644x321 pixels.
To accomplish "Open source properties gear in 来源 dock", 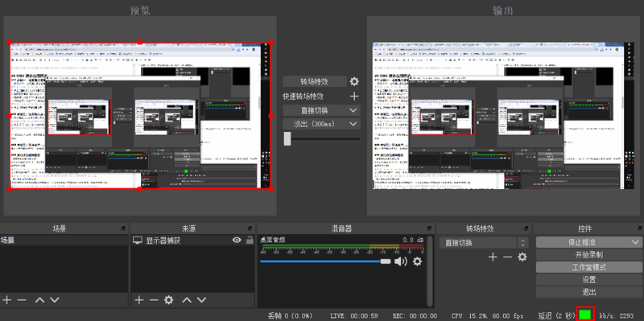I will point(169,300).
